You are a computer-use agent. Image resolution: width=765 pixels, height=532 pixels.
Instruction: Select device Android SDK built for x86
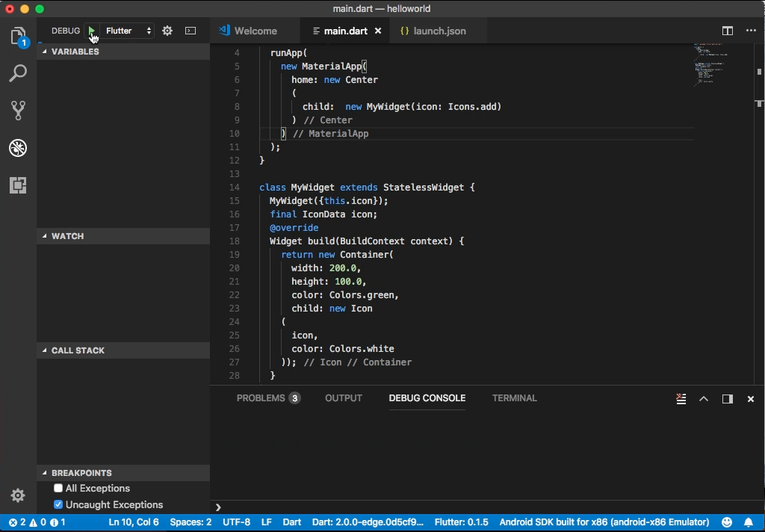604,522
